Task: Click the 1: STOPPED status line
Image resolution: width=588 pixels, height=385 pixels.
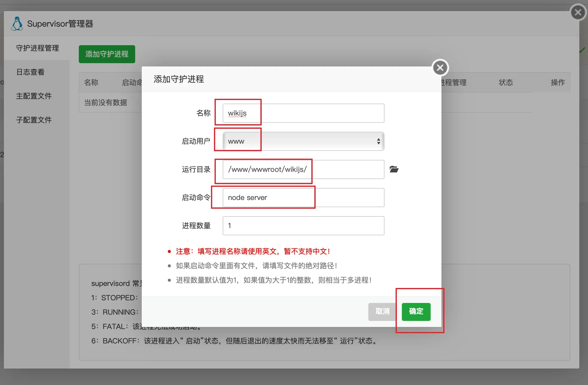Action: (115, 298)
